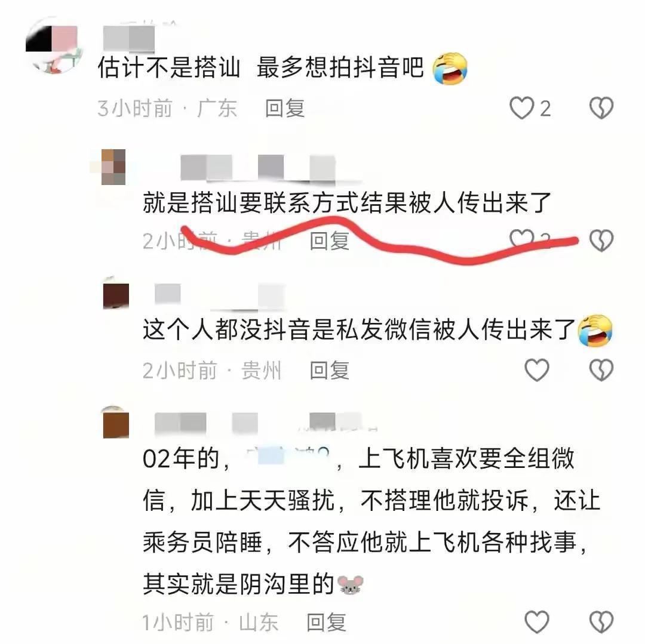Dislike the comment about 私发微信

click(x=601, y=370)
